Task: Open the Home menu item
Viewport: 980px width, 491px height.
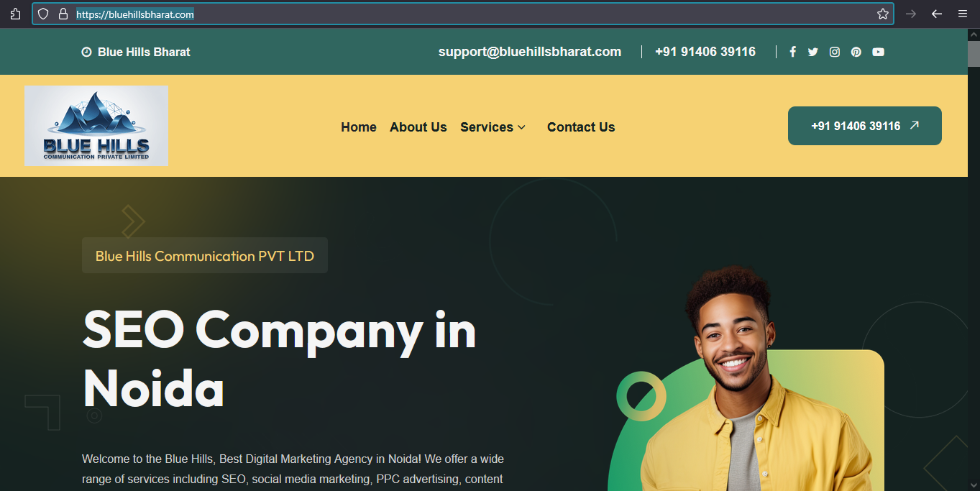Action: click(359, 127)
